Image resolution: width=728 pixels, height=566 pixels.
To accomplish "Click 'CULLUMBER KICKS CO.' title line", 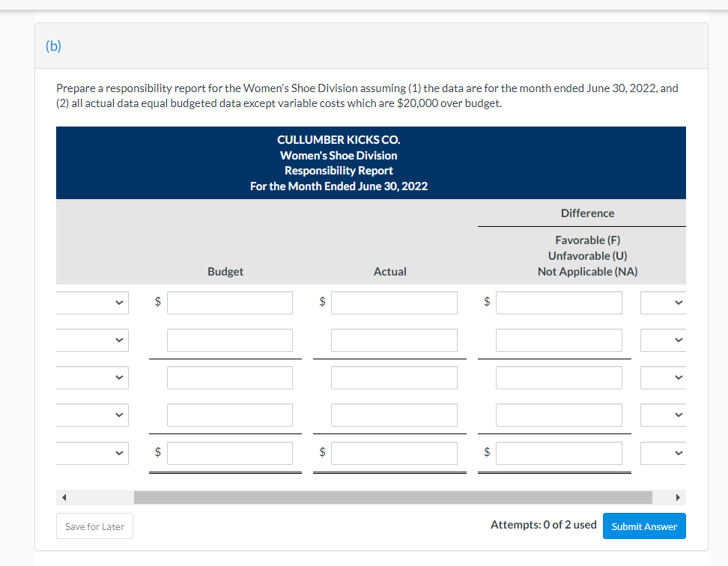I will (x=339, y=140).
